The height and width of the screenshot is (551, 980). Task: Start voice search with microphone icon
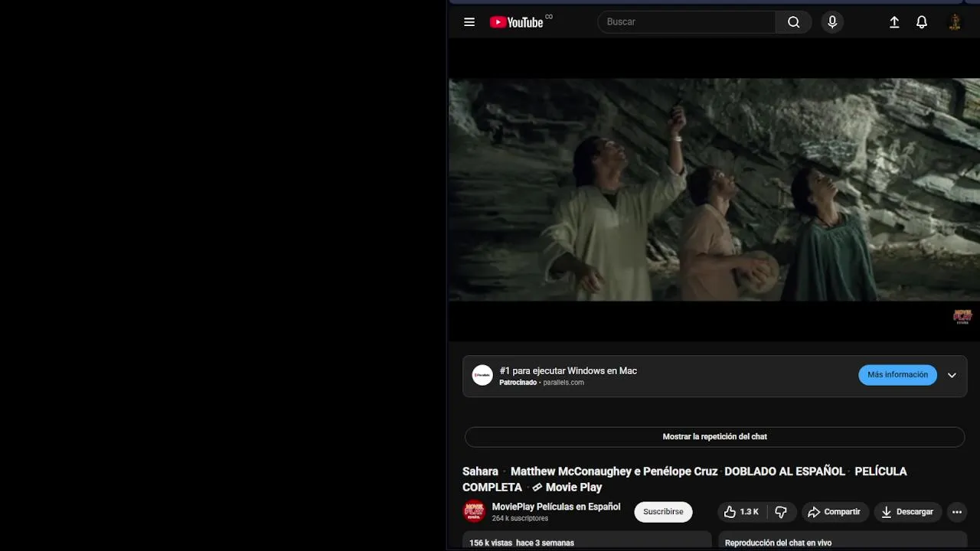tap(832, 22)
